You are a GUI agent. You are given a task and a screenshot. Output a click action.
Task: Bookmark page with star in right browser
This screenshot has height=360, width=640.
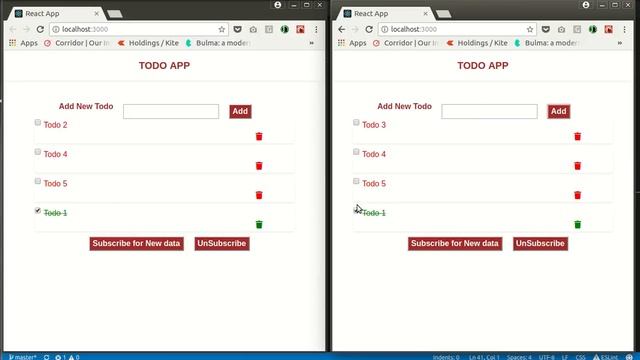530,29
